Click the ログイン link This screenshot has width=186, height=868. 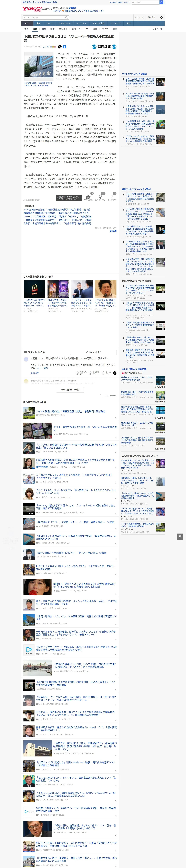[57, 11]
